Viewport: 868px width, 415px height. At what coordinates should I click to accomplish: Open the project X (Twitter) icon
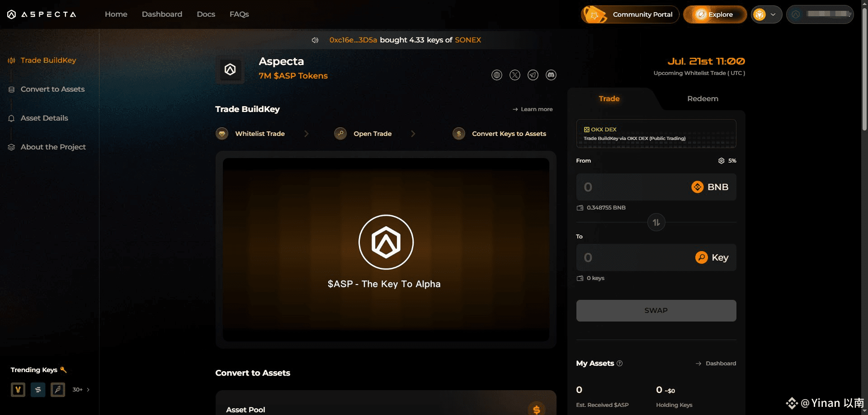pyautogui.click(x=515, y=75)
